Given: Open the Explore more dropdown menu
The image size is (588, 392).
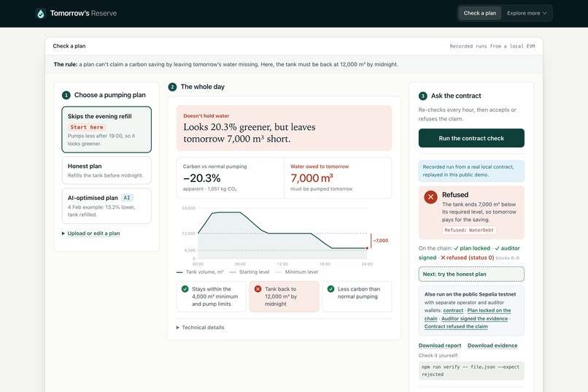Looking at the screenshot, I should (x=527, y=13).
